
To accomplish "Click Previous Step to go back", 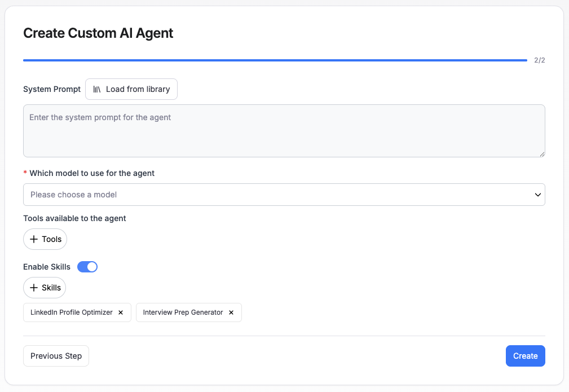I will 56,355.
